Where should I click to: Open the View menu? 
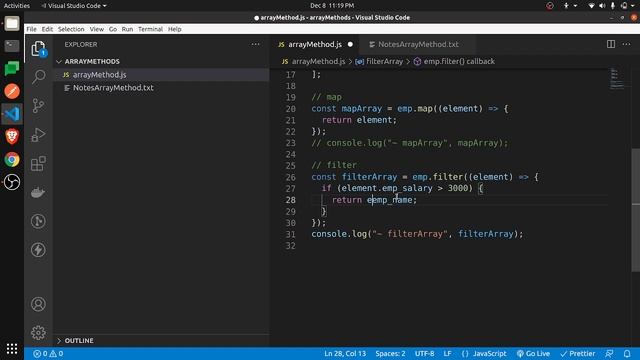(97, 29)
